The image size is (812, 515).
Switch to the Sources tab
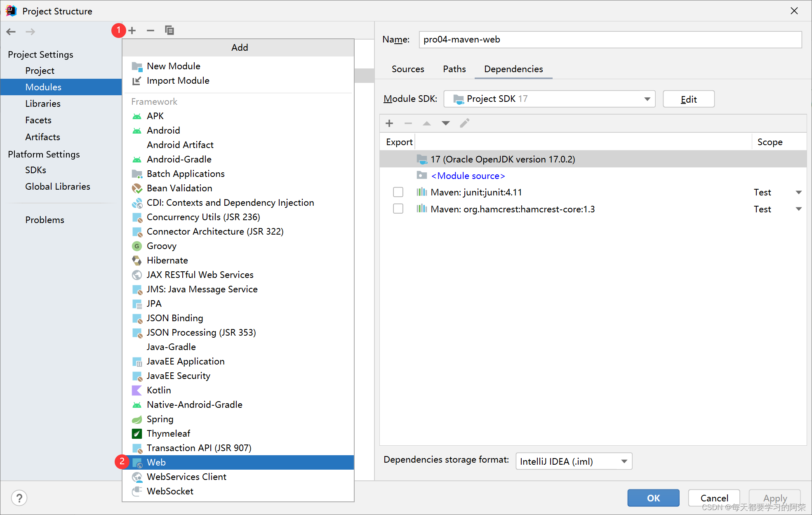click(x=407, y=69)
